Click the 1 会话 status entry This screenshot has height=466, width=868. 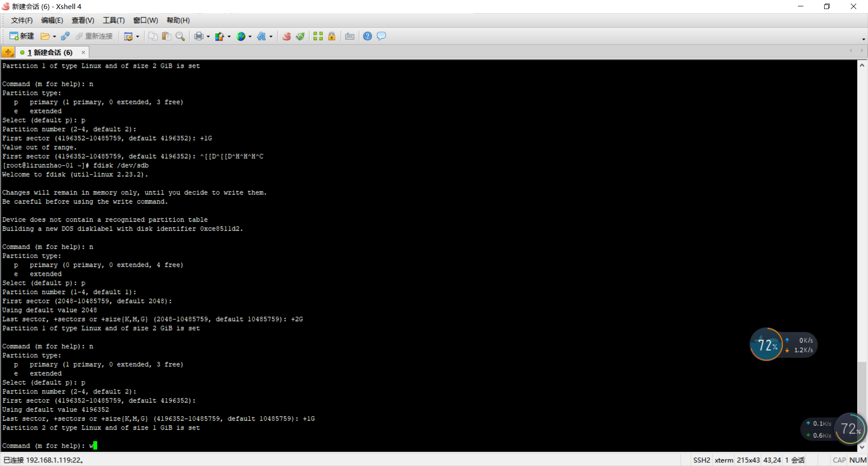point(795,460)
